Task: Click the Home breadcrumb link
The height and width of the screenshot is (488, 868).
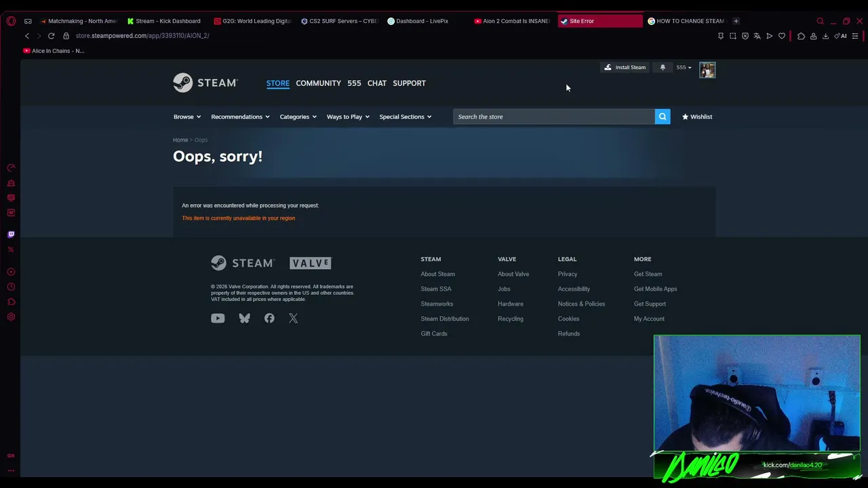Action: pos(180,140)
